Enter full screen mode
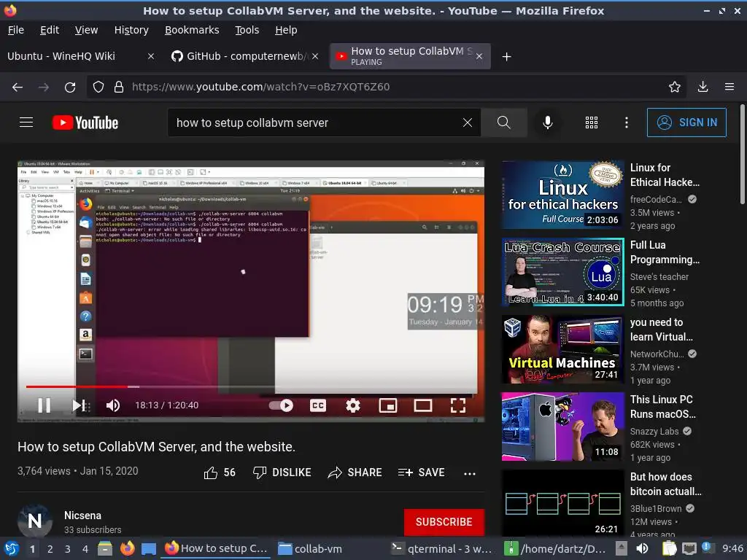 (458, 405)
